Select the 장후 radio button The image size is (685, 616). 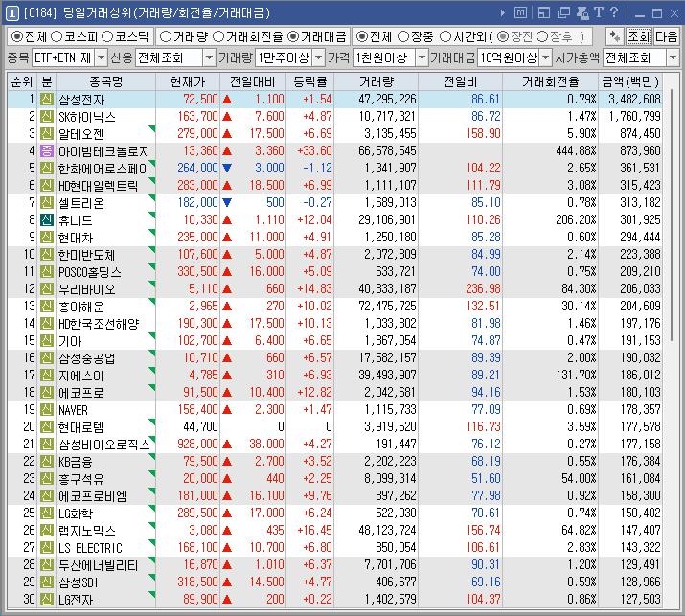[x=542, y=36]
